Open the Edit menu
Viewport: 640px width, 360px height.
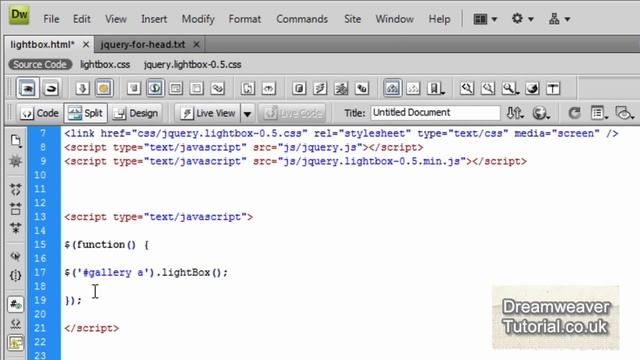81,19
